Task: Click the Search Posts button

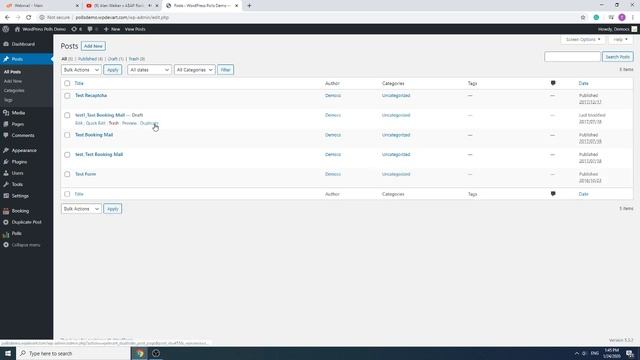Action: 618,57
